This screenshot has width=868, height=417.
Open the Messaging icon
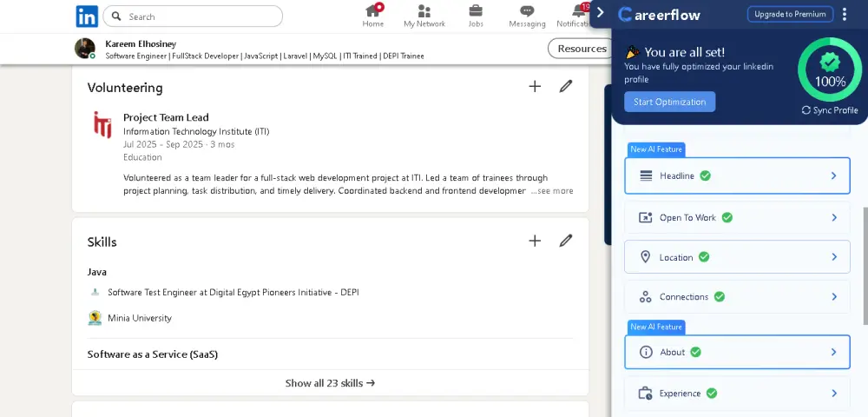(x=527, y=10)
